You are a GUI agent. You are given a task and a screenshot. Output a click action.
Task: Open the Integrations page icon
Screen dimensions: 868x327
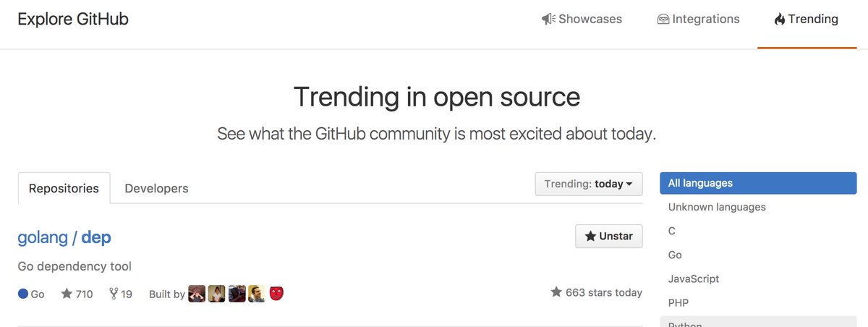(663, 20)
